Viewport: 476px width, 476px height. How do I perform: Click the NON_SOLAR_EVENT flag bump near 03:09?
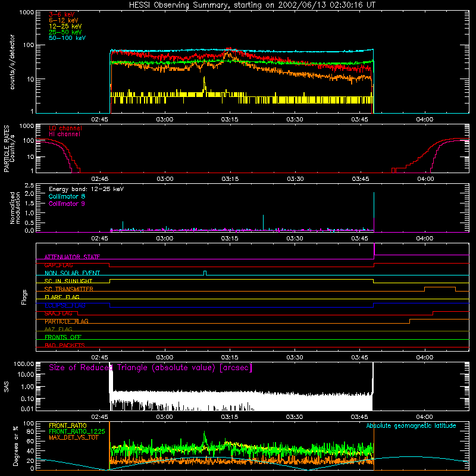click(x=205, y=273)
